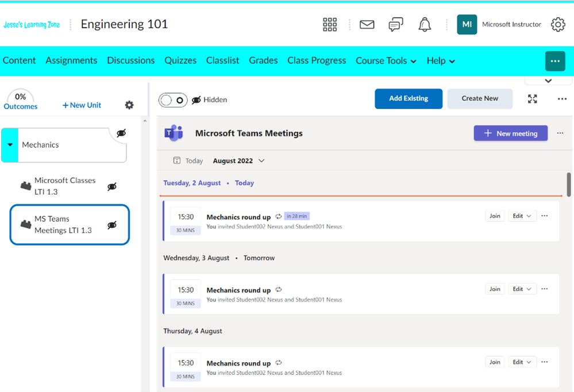The width and height of the screenshot is (574, 392).
Task: Expand the Help dropdown
Action: (441, 61)
